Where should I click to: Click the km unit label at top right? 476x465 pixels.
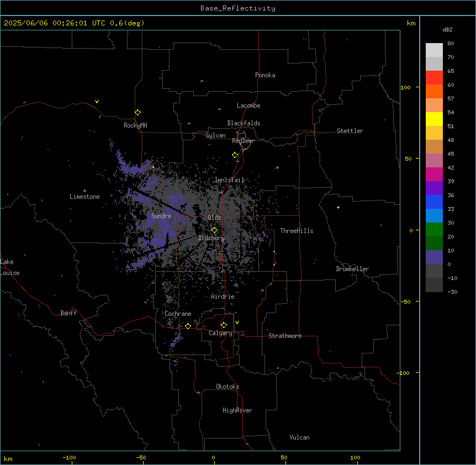[x=411, y=23]
